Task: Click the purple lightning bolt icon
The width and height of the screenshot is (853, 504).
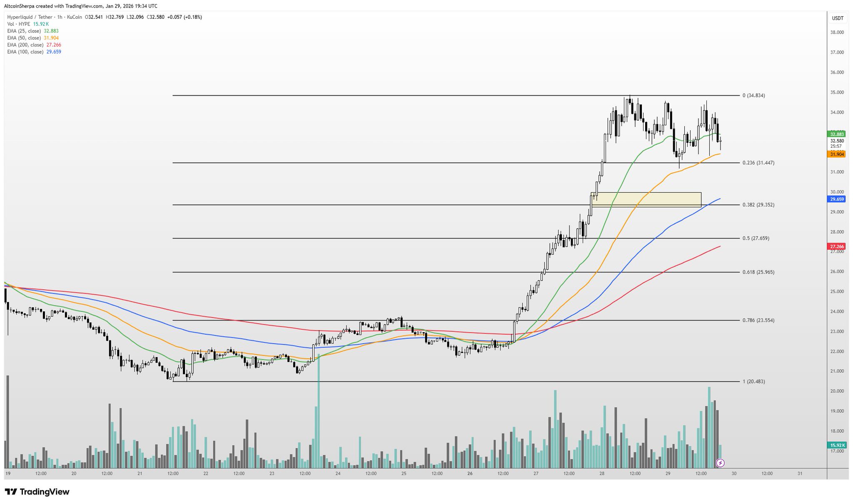Action: 720,463
